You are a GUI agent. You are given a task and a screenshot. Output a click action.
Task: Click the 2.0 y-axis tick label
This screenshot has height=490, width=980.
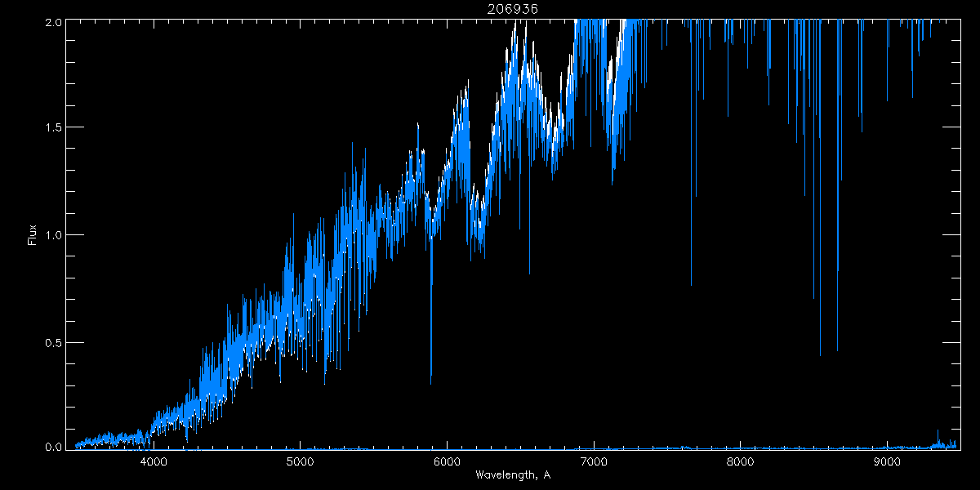click(52, 21)
